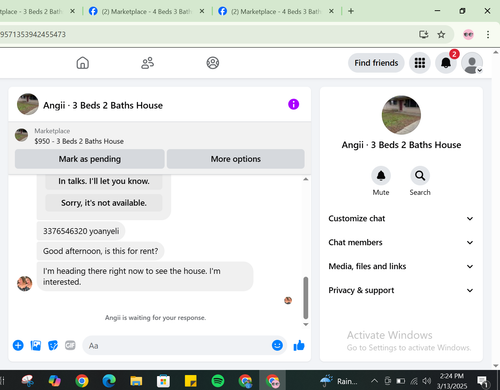
Task: Open the notifications bell with badge
Action: click(x=446, y=63)
